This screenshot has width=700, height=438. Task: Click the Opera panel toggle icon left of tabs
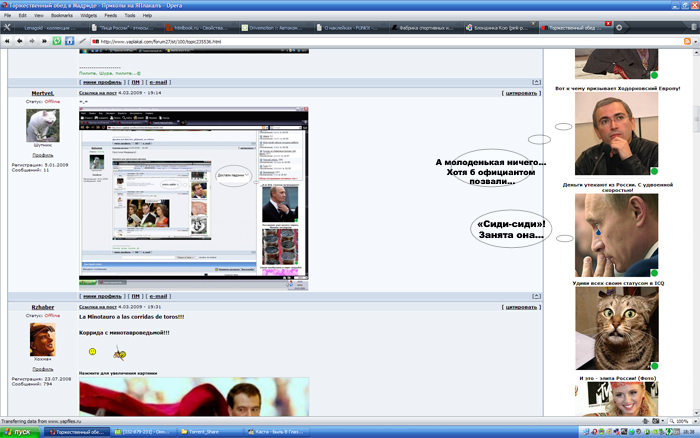point(7,28)
